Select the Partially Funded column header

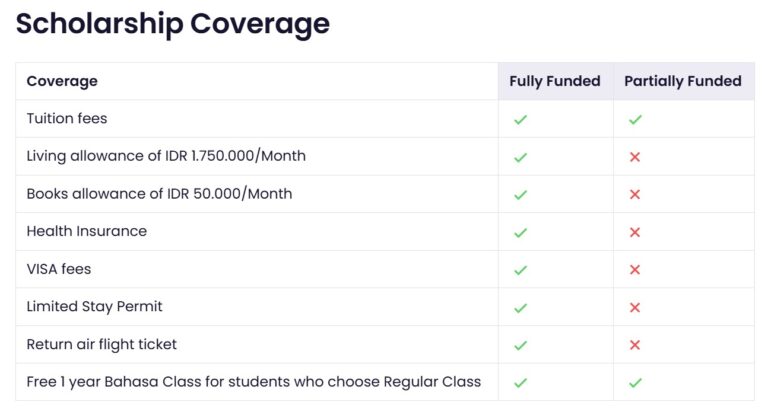point(683,81)
